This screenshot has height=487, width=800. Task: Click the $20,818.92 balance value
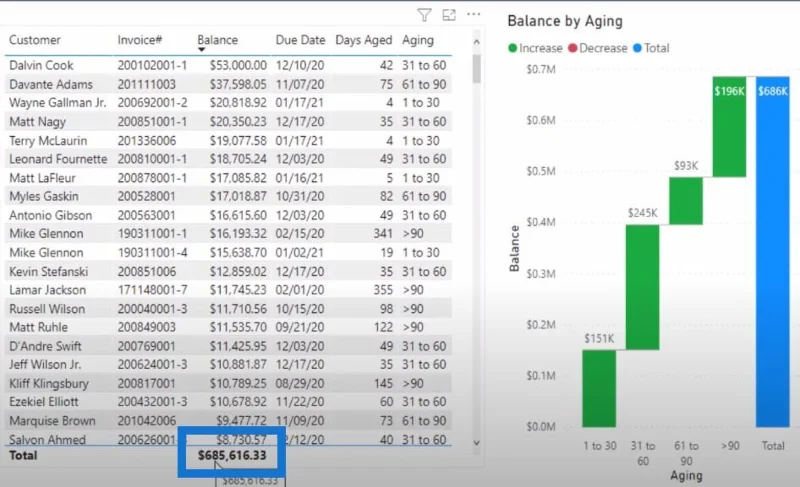[238, 102]
